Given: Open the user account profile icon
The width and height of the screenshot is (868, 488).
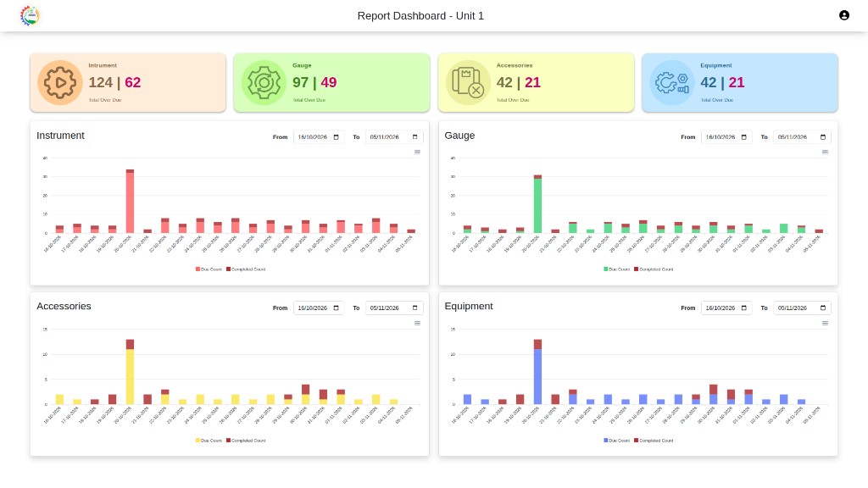Looking at the screenshot, I should (x=843, y=15).
